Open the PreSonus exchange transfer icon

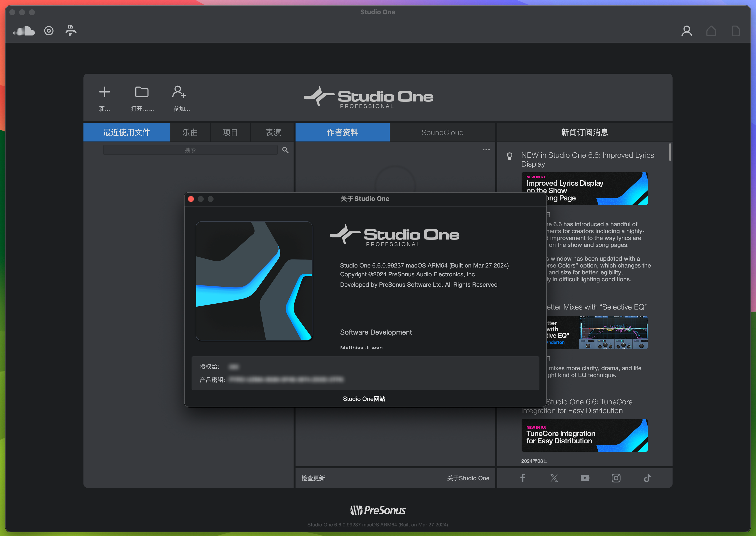[71, 30]
